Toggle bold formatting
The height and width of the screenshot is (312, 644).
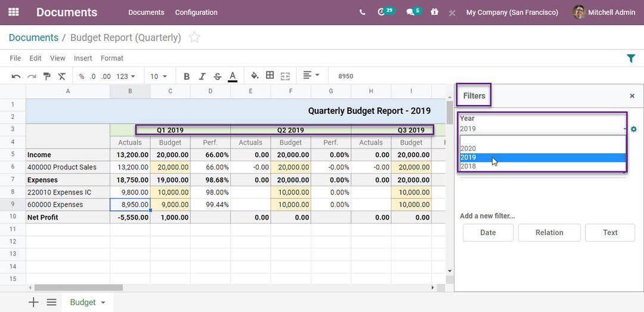187,76
